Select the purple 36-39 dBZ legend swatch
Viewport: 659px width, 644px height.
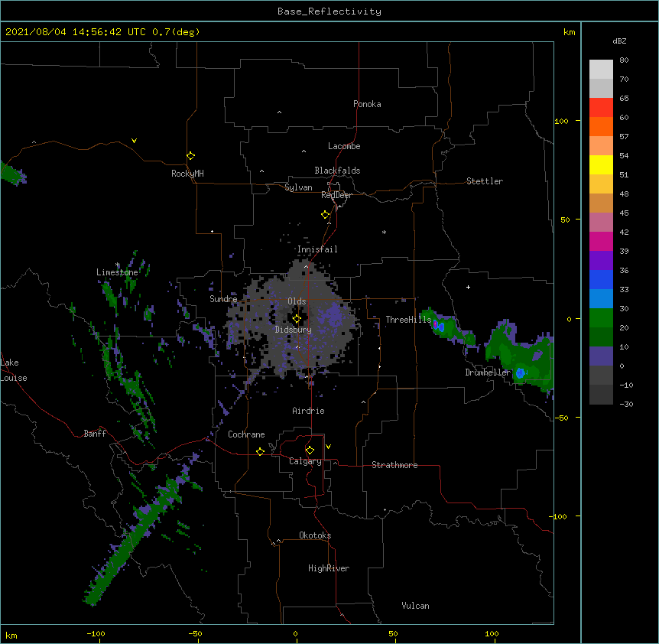click(601, 261)
